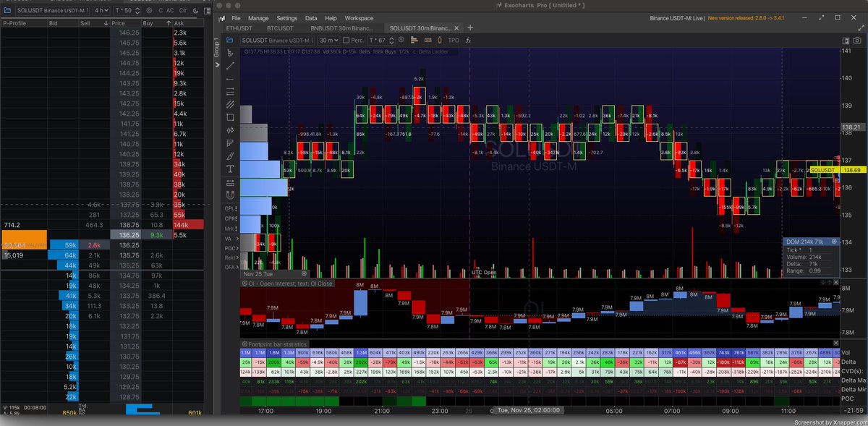Select the brush drawing tool
This screenshot has width=868, height=426.
pyautogui.click(x=230, y=156)
